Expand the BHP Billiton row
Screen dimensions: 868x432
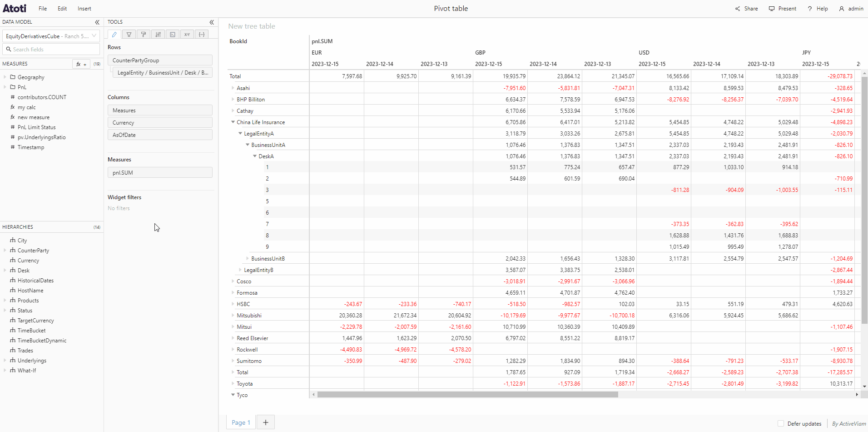pos(233,99)
